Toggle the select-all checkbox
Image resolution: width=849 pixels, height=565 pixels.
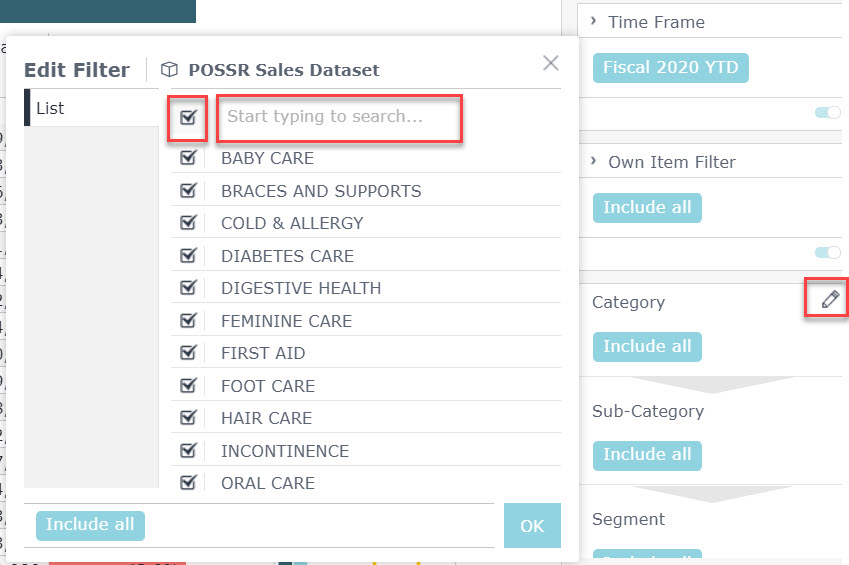tap(188, 117)
